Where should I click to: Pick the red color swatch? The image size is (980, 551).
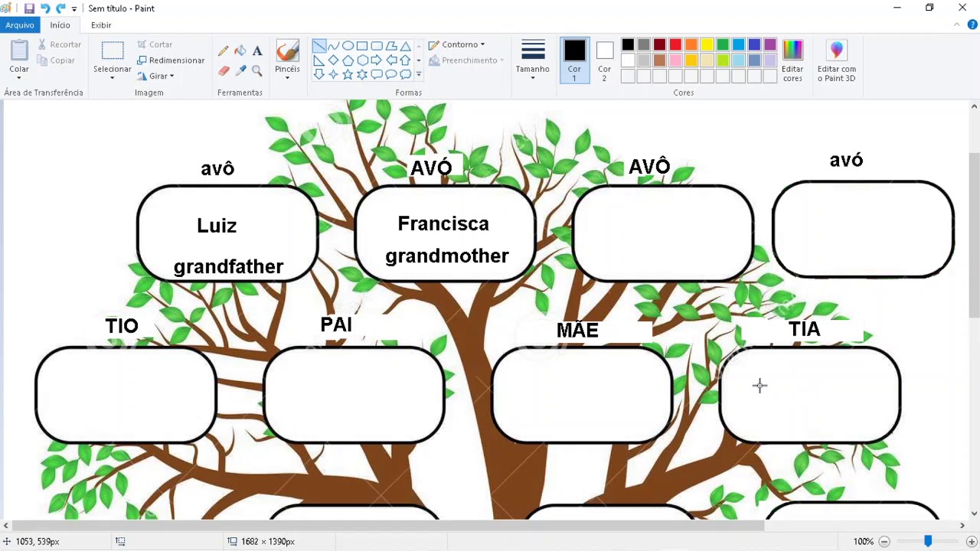coord(675,44)
